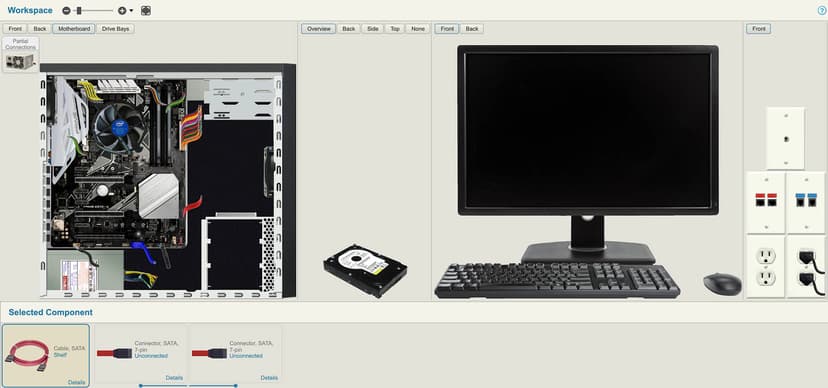The image size is (828, 388).
Task: Click Unconnected on first SATA connector
Action: [x=151, y=356]
